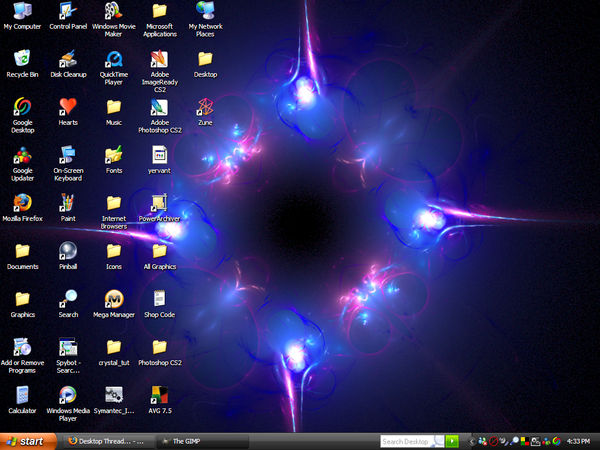Open Mega Manager
The width and height of the screenshot is (600, 450).
click(114, 304)
